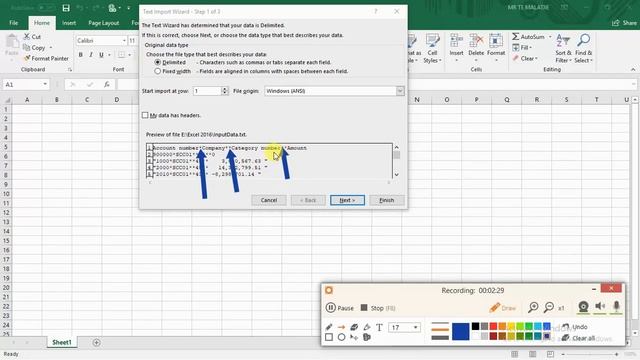Click the recorder zoom in magnifier
The image size is (640, 360).
pos(533,307)
